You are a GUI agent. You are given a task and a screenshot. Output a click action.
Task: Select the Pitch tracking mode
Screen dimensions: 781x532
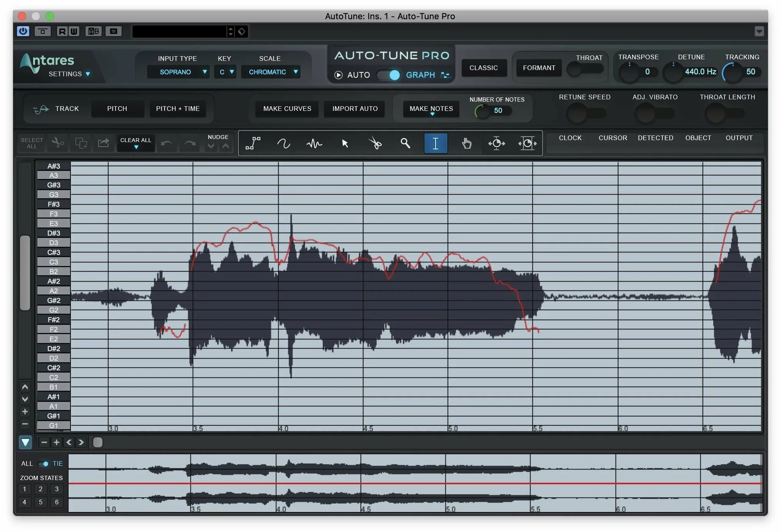tap(117, 109)
